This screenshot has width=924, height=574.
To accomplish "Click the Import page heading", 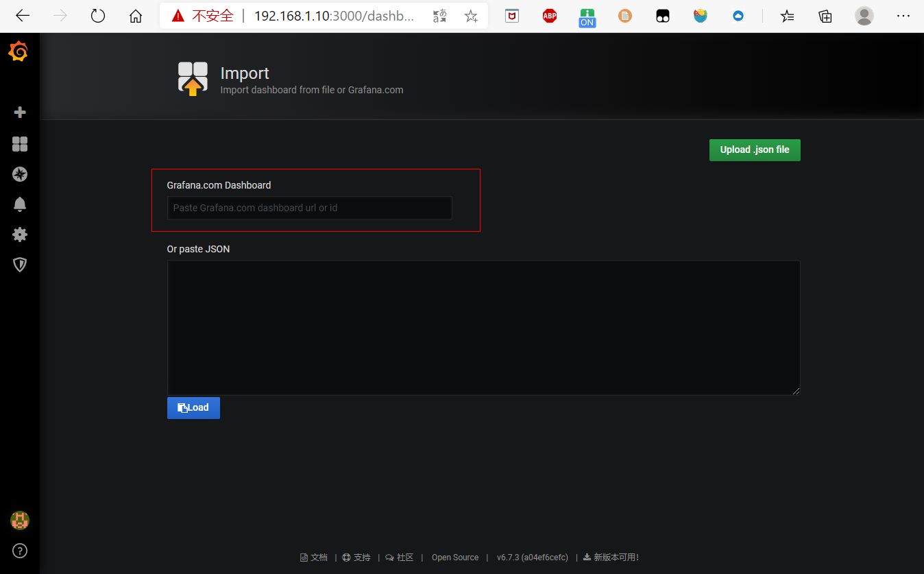I will click(x=245, y=73).
